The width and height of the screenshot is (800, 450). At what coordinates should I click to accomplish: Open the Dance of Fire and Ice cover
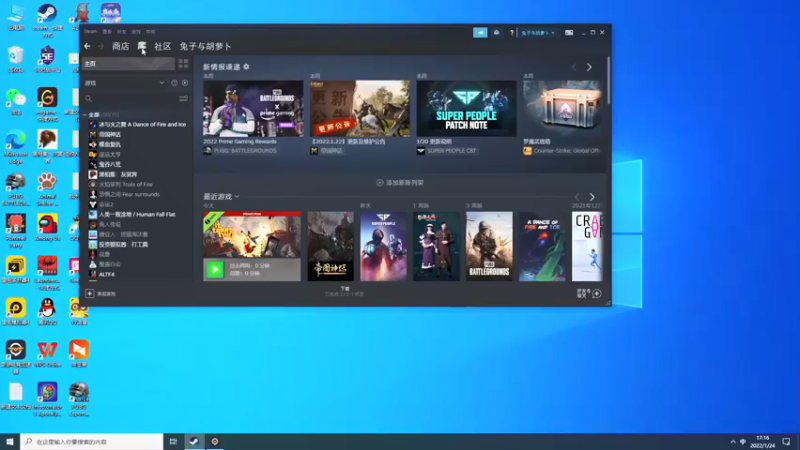pos(542,246)
